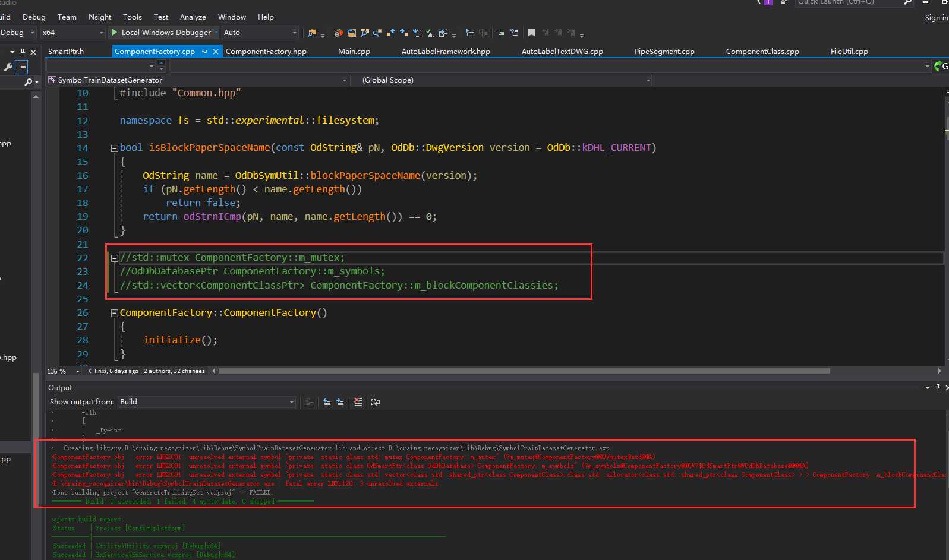Image resolution: width=949 pixels, height=560 pixels.
Task: Start the Local Windows Debugger
Action: tap(160, 33)
